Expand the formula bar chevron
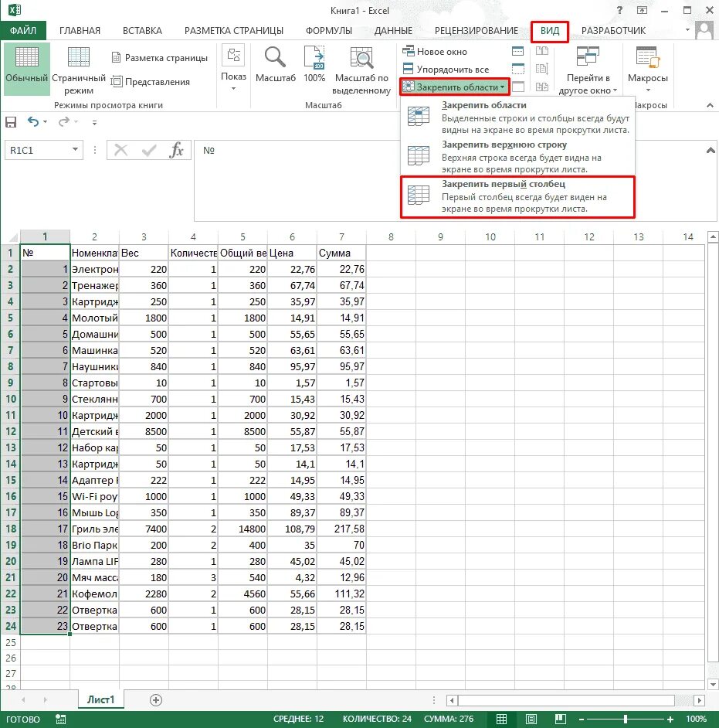Viewport: 719px width, 728px height. (711, 150)
